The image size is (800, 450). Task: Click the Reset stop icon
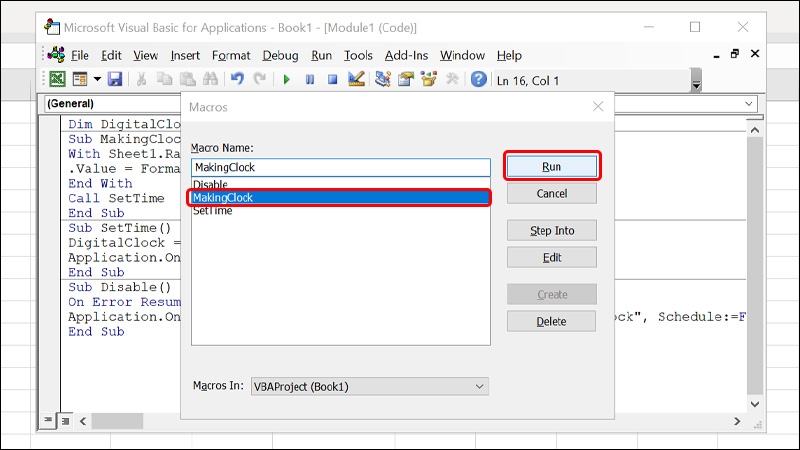pos(333,80)
